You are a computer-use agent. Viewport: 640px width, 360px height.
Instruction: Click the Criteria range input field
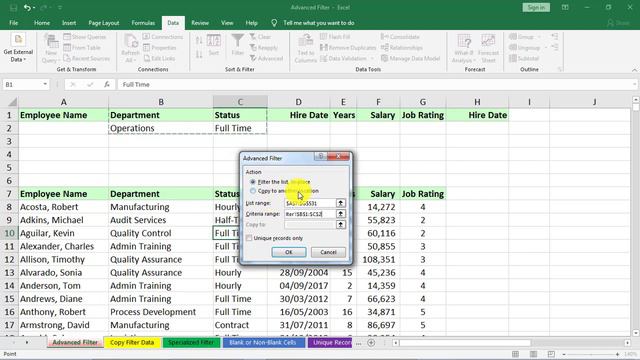pyautogui.click(x=309, y=214)
